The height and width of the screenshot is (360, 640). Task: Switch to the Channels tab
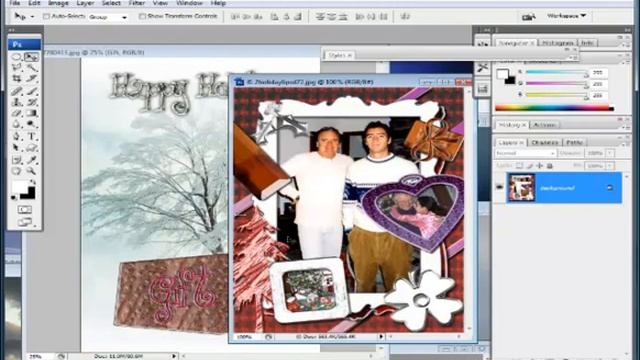545,142
